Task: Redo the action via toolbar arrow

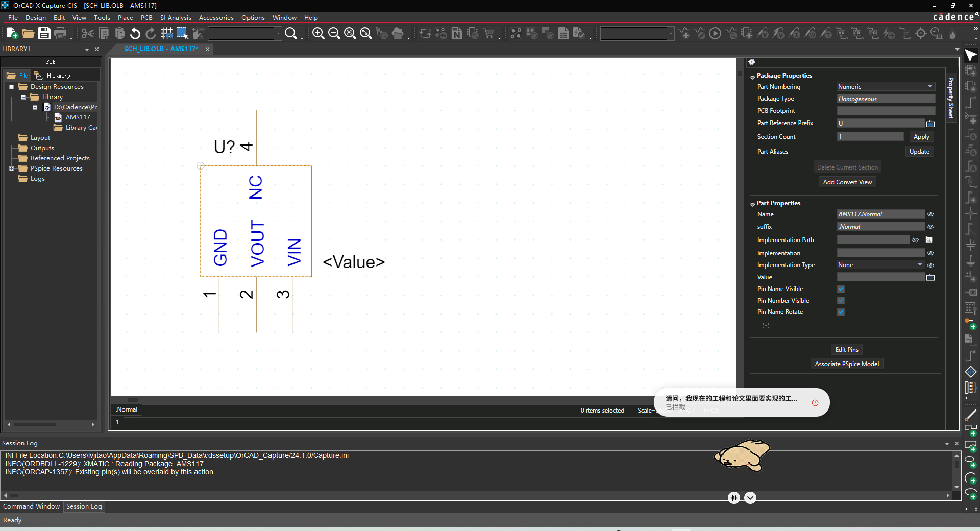Action: (x=151, y=34)
